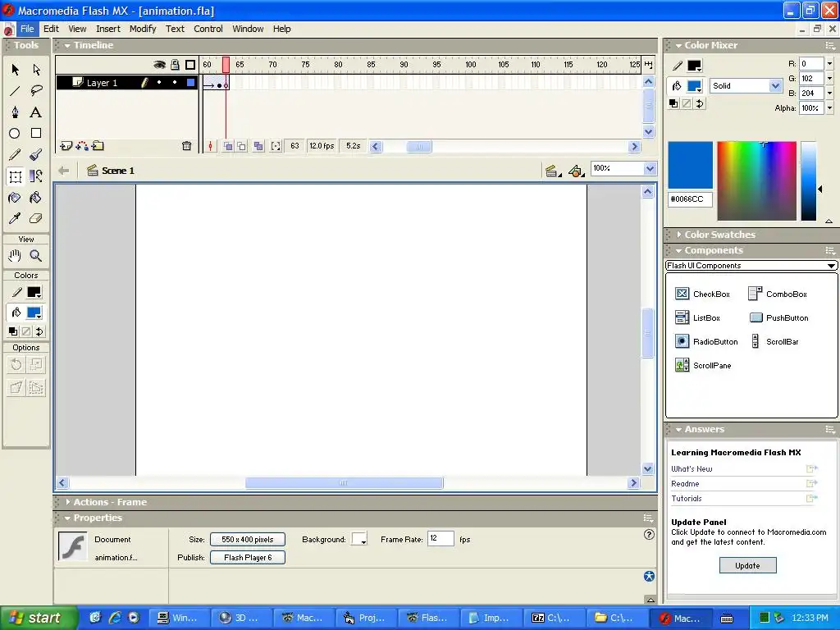Select the Text tool
This screenshot has width=840, height=630.
pos(36,112)
